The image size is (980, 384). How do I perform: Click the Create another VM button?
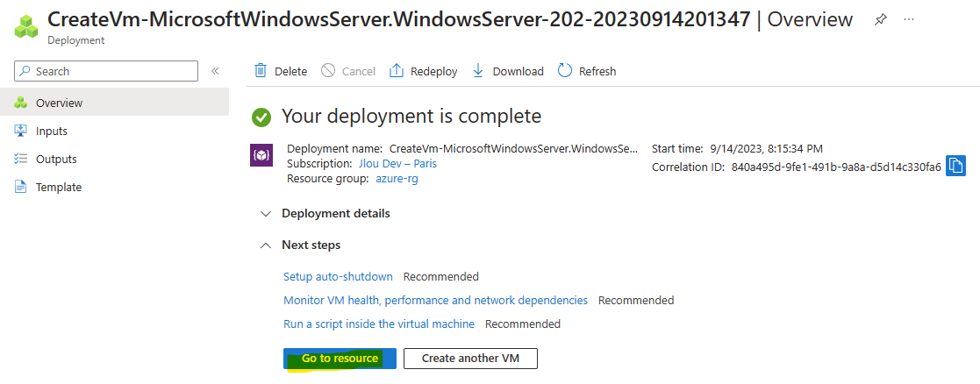[470, 359]
